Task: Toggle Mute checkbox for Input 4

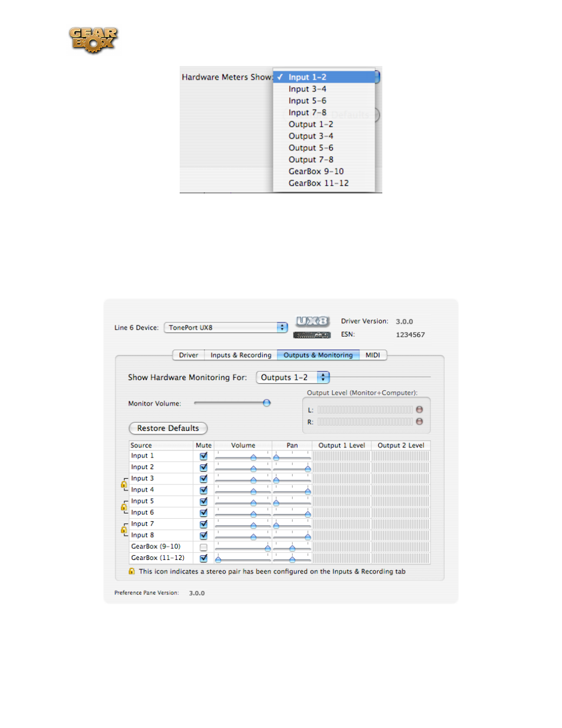Action: (203, 490)
